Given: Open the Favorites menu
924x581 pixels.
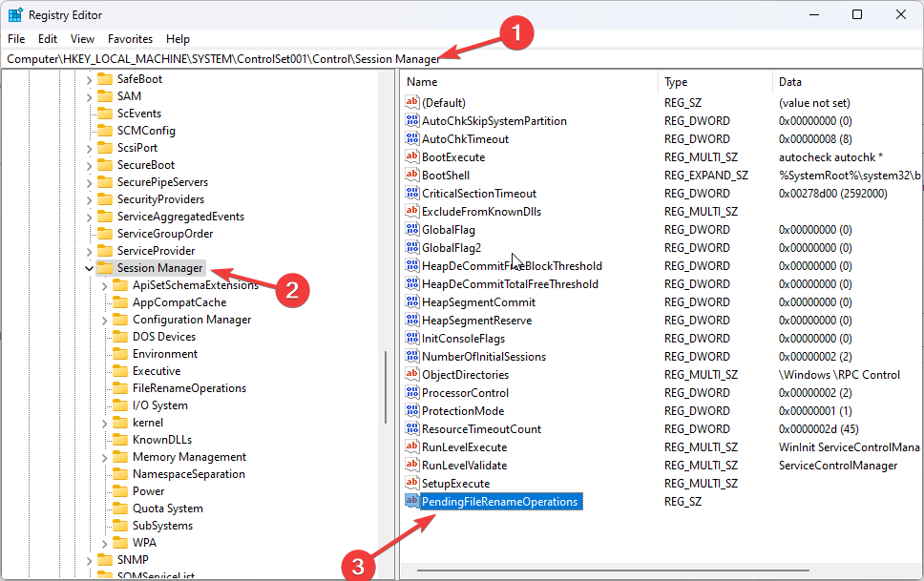Looking at the screenshot, I should tap(130, 39).
